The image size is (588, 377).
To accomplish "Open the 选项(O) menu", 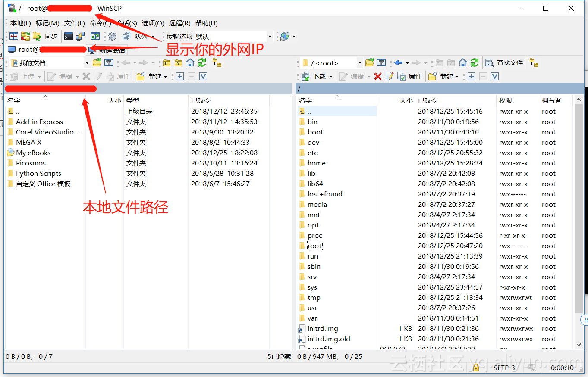I will [153, 23].
